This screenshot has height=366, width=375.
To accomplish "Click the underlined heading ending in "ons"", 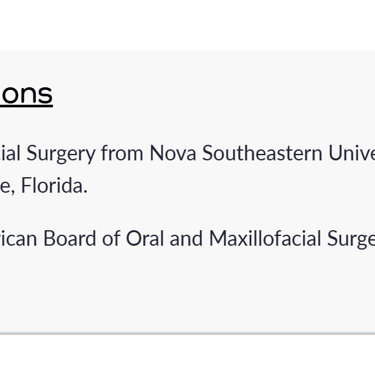I will tap(26, 95).
